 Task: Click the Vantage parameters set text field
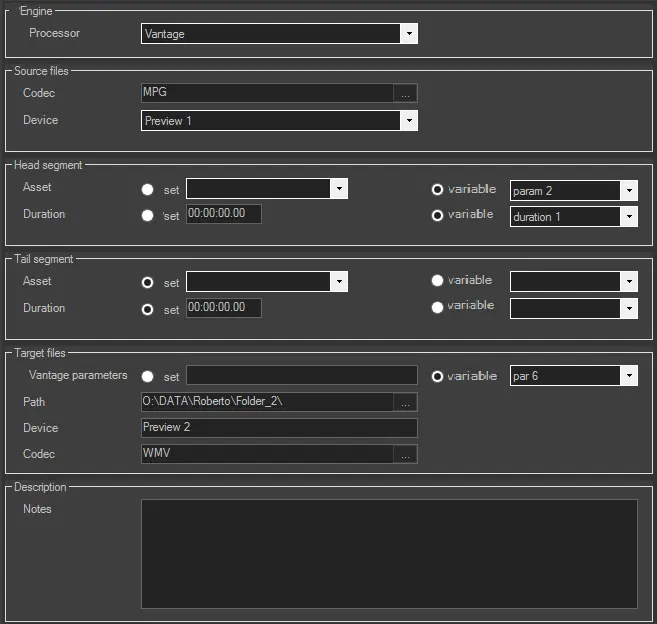301,376
